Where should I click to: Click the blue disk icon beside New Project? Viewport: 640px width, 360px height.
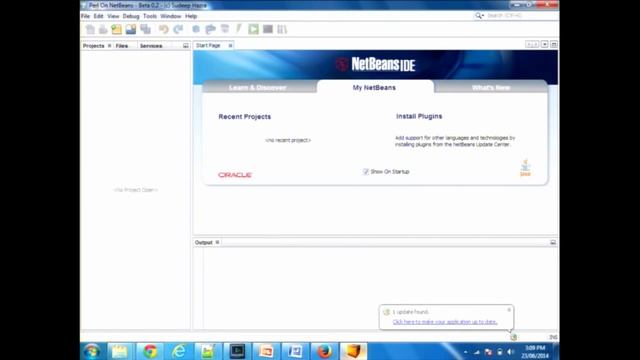(131, 29)
